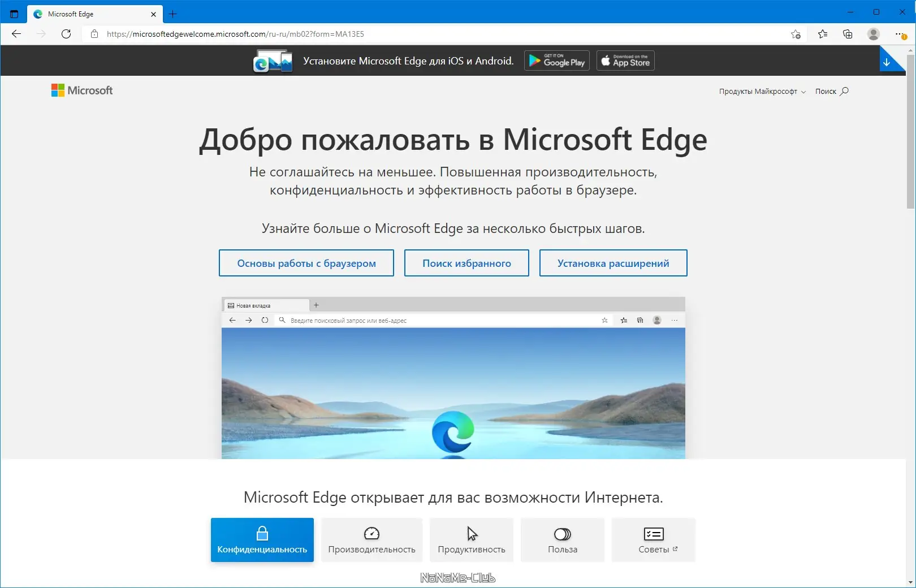Open the user profile icon
The width and height of the screenshot is (916, 588).
(x=874, y=34)
